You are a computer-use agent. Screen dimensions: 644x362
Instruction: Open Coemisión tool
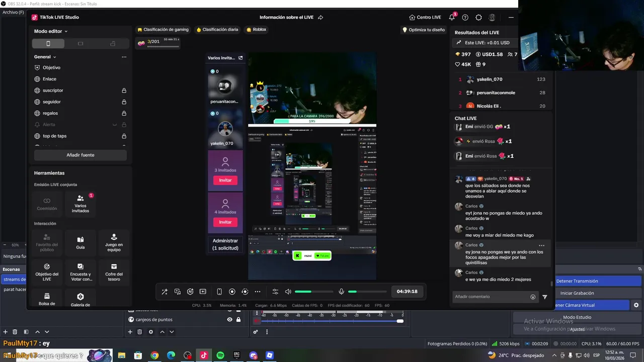tap(47, 204)
